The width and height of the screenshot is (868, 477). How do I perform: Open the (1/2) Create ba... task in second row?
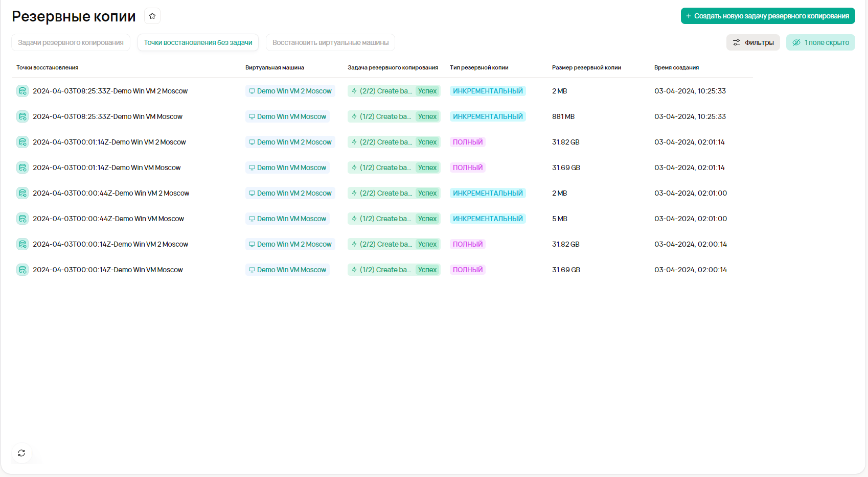[381, 116]
